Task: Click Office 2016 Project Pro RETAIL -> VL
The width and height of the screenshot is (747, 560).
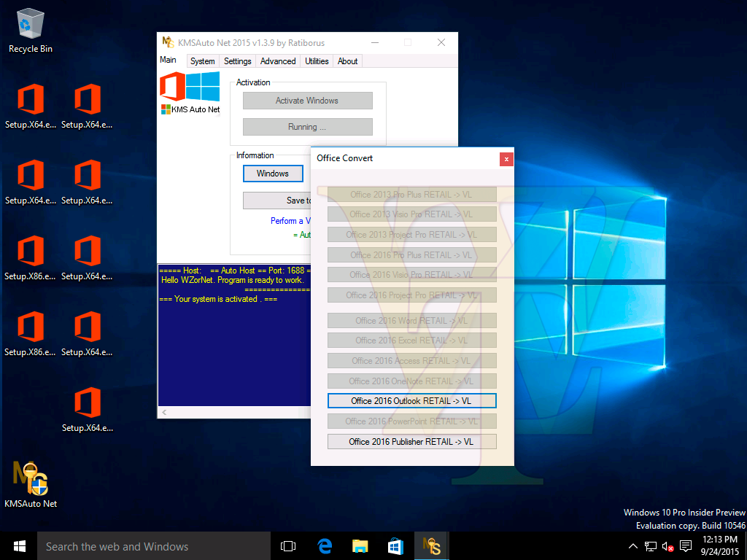Action: coord(411,295)
